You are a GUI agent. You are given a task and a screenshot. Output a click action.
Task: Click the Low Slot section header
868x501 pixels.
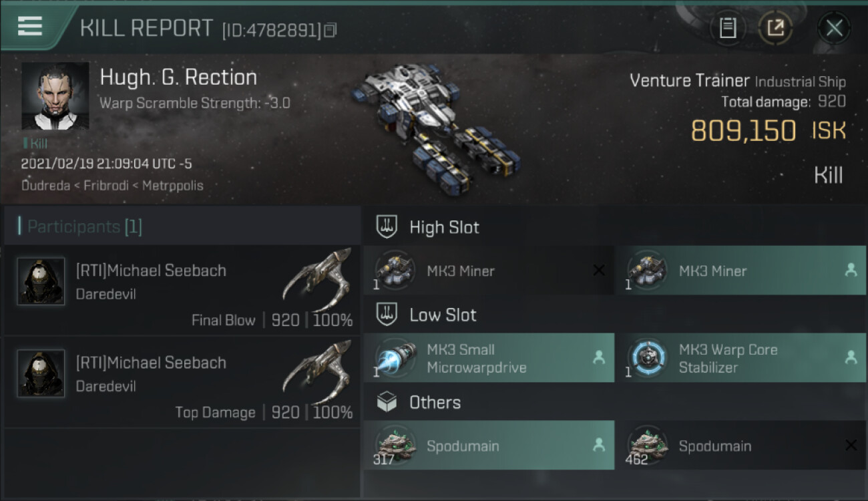click(x=443, y=315)
